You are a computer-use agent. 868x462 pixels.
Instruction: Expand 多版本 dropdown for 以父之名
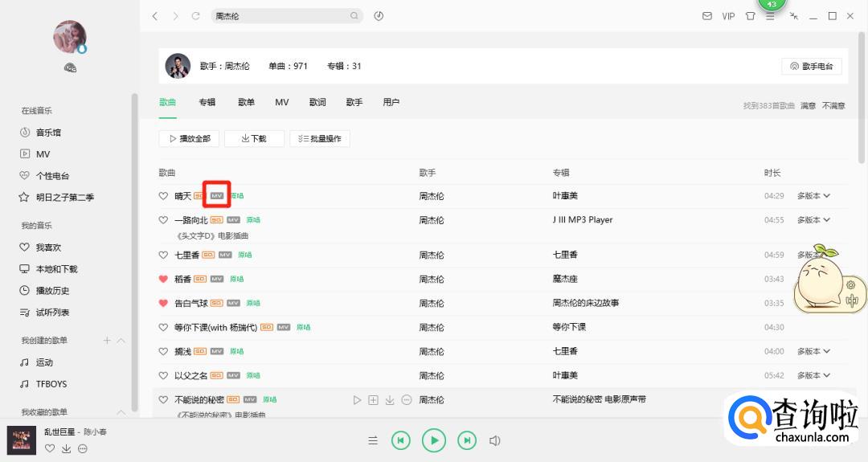pos(813,375)
